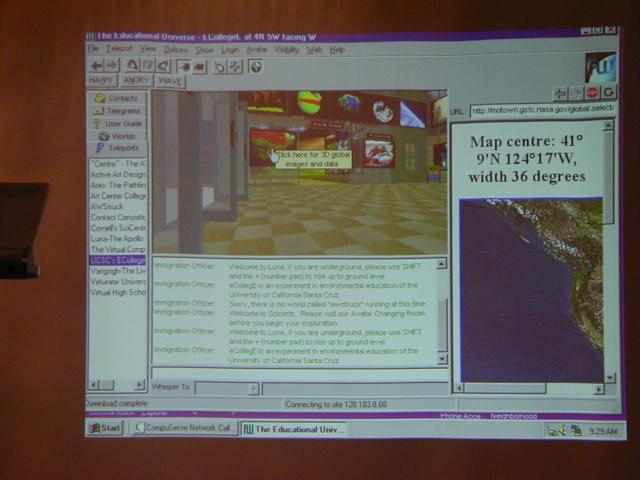This screenshot has width=640, height=480.
Task: Make the avatar act ANGRY
Action: coord(136,81)
